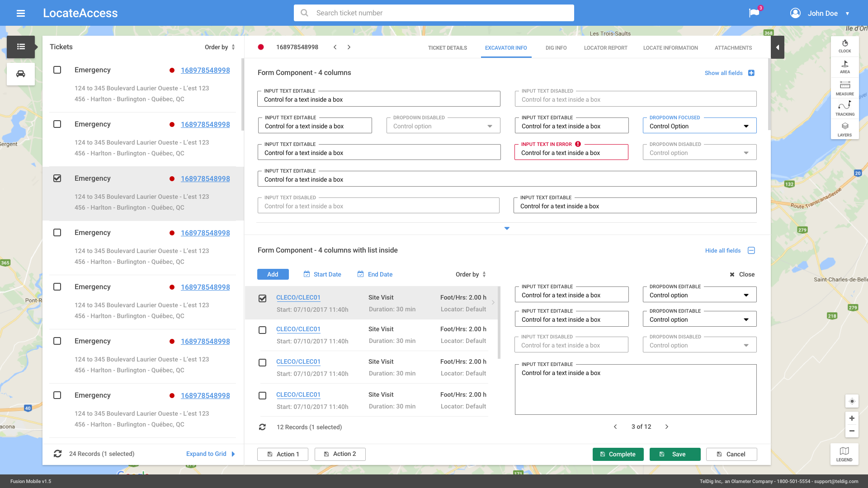Switch to the Dig Info tab

tap(556, 48)
